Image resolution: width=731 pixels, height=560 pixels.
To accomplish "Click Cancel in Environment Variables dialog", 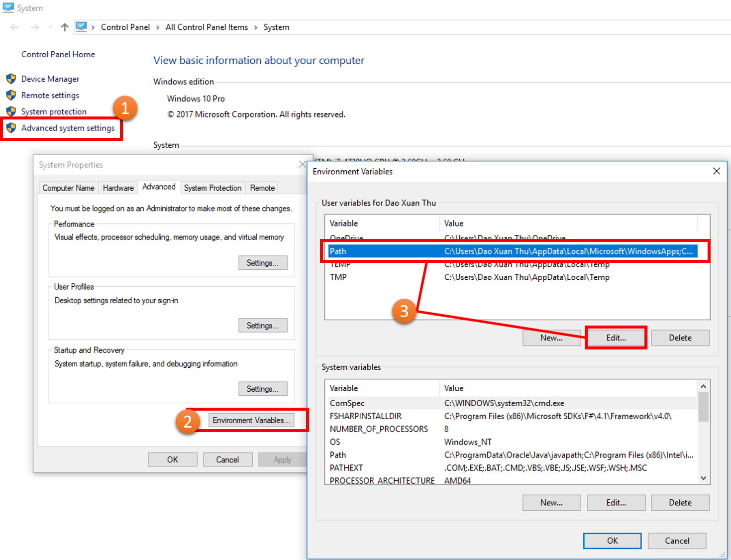I will coord(677,541).
